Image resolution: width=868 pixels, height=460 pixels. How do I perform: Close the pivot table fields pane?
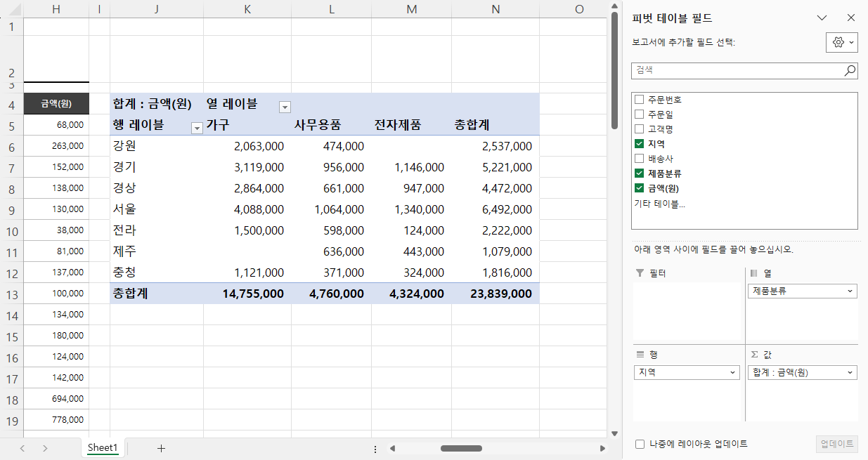point(851,18)
